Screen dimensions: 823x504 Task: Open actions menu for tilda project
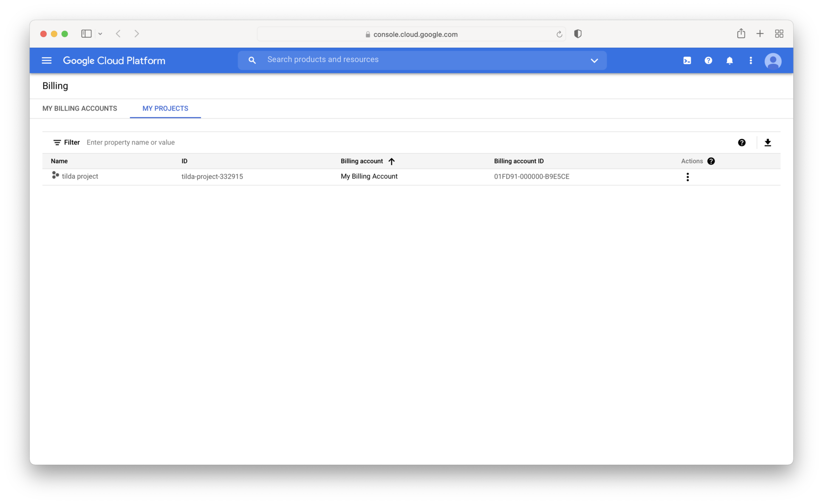click(688, 177)
